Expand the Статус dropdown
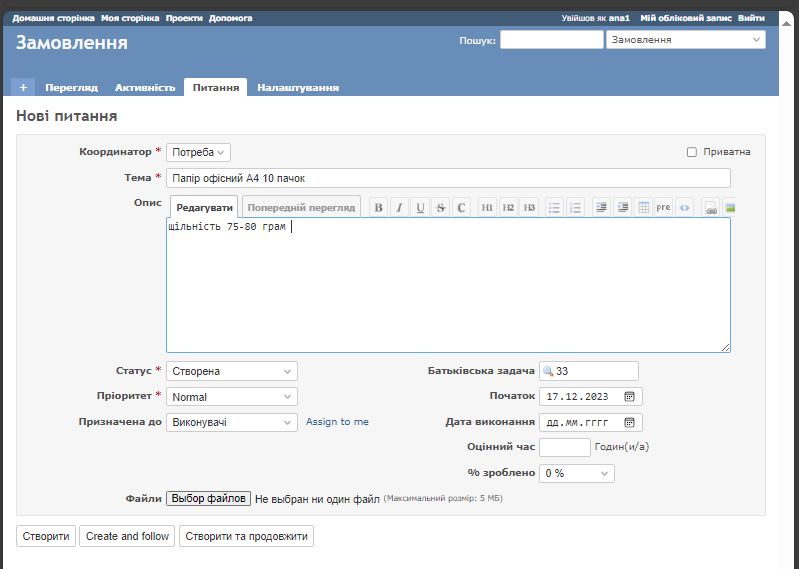 [232, 371]
